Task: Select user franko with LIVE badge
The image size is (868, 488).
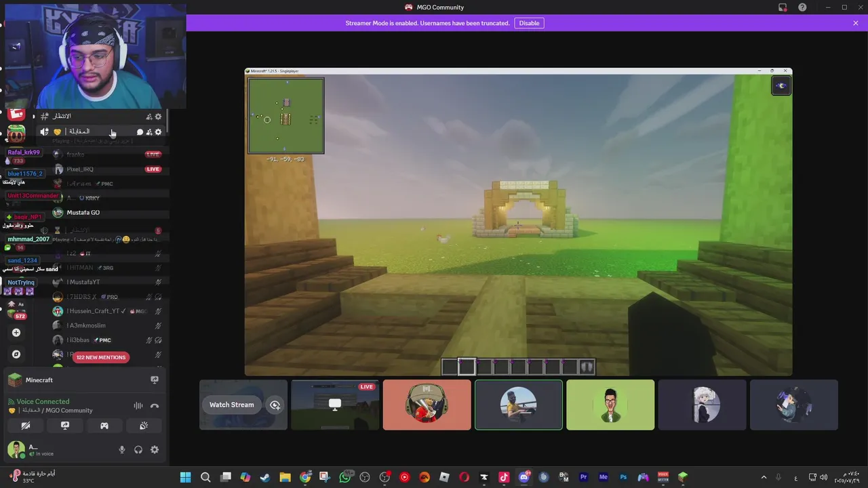Action: tap(108, 155)
